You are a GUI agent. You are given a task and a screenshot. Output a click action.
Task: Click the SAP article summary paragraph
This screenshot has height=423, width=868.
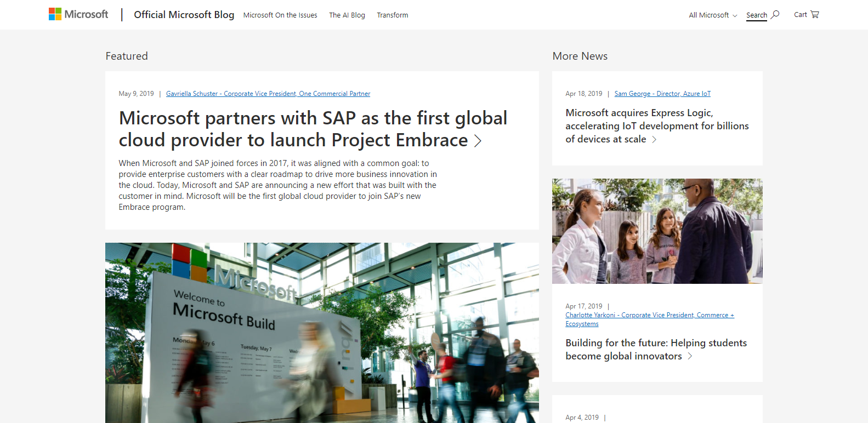tap(277, 185)
